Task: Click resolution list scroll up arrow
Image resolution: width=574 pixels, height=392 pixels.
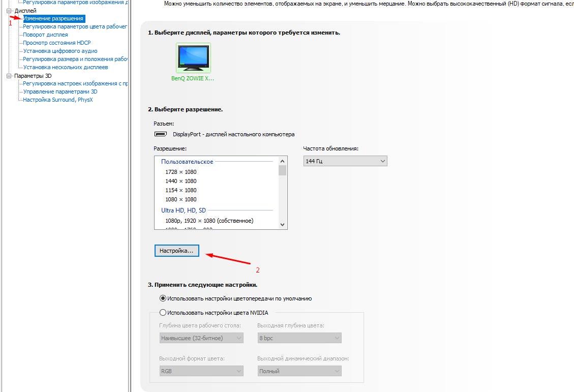Action: [x=282, y=161]
